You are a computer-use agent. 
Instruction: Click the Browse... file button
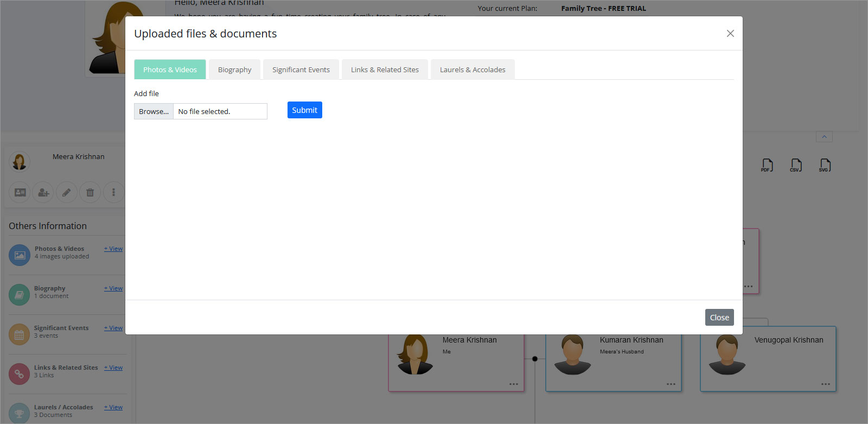click(x=154, y=111)
